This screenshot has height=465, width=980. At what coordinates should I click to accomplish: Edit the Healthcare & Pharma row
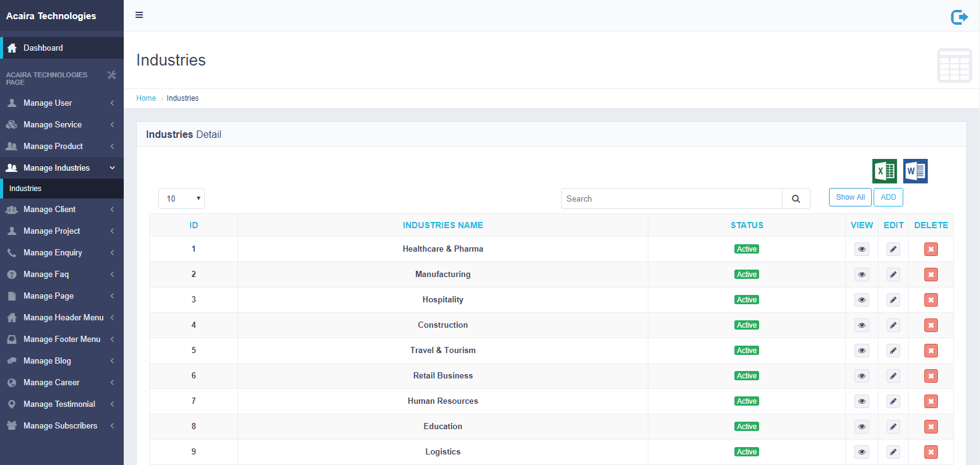893,249
